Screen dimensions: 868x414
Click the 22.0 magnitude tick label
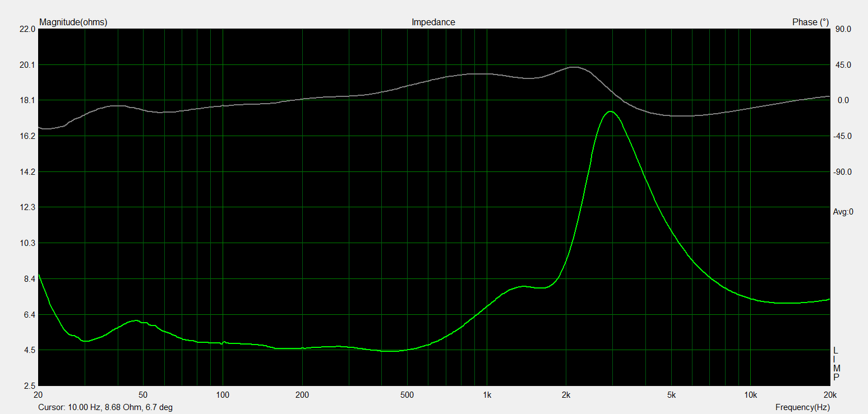[x=27, y=29]
